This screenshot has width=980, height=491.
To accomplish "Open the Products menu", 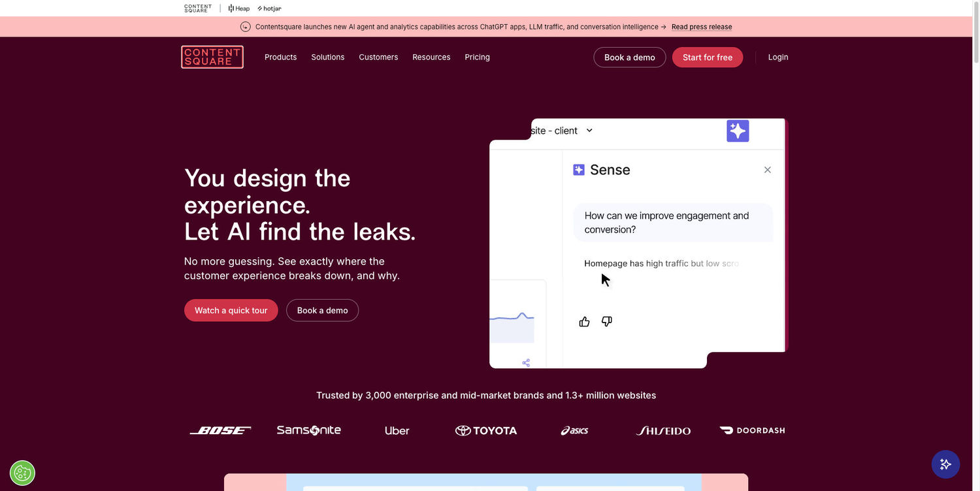I will pos(280,57).
